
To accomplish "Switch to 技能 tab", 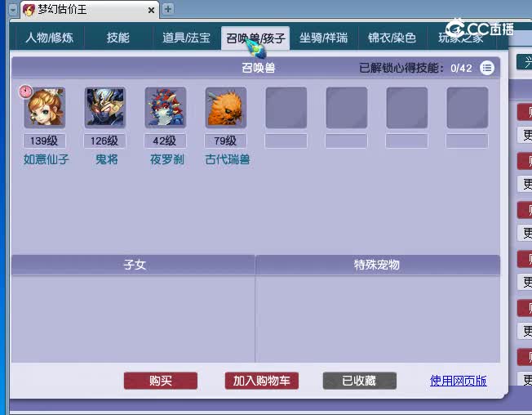I will coord(118,38).
